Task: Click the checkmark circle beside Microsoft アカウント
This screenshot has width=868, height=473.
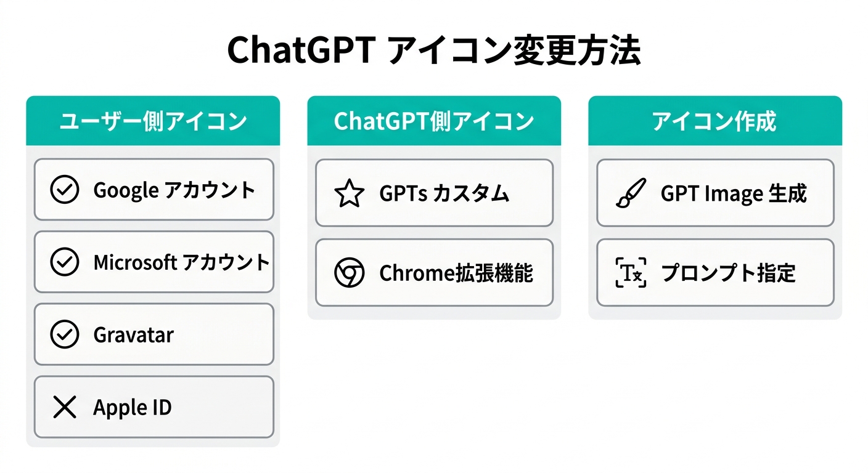Action: (x=65, y=262)
